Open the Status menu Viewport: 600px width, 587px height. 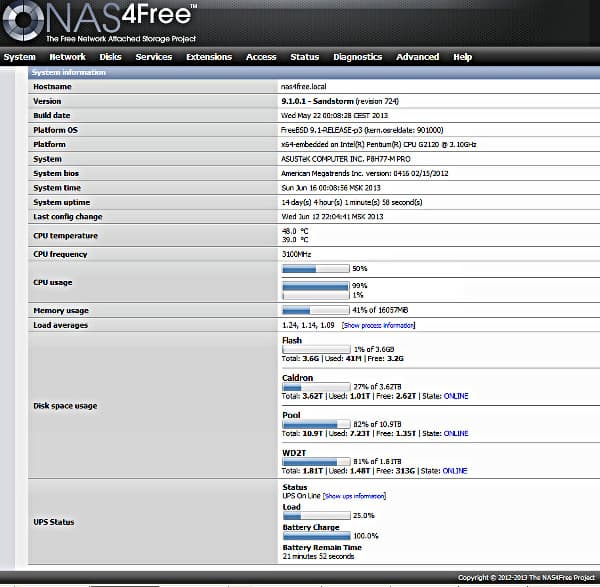click(x=305, y=57)
